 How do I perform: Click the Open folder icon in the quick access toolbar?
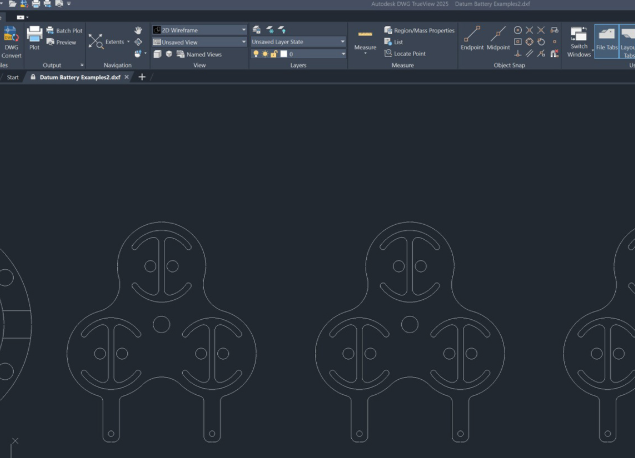(x=13, y=4)
